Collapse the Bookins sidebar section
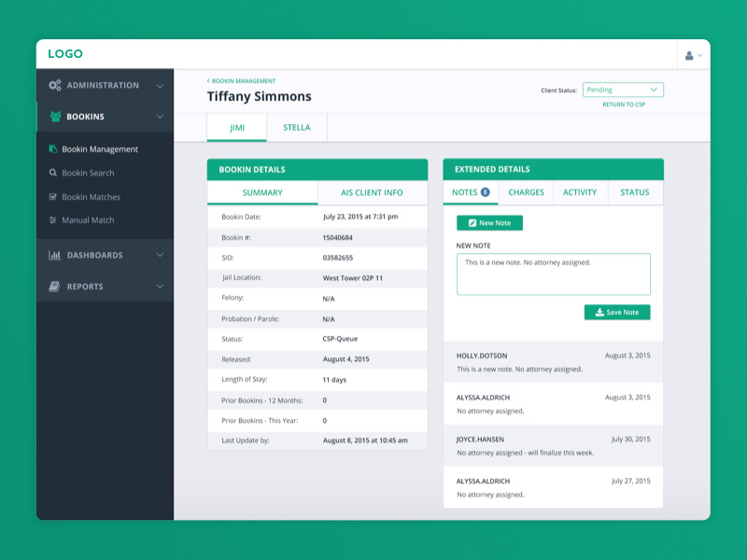This screenshot has width=747, height=560. pos(160,117)
